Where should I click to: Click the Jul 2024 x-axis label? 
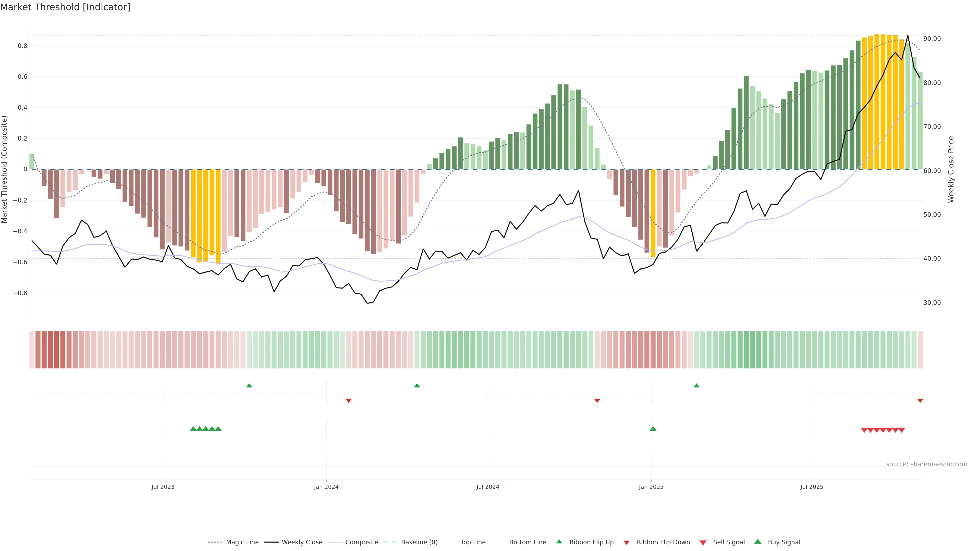point(488,487)
